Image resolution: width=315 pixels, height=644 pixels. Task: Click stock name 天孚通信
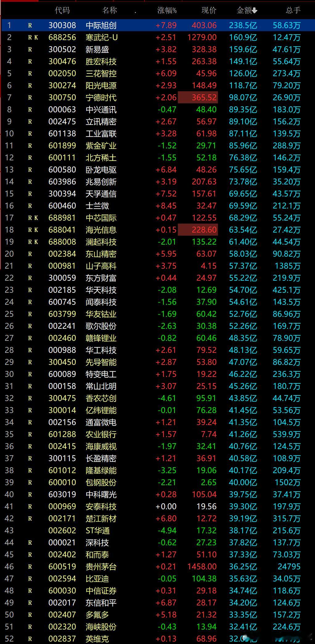coord(101,194)
